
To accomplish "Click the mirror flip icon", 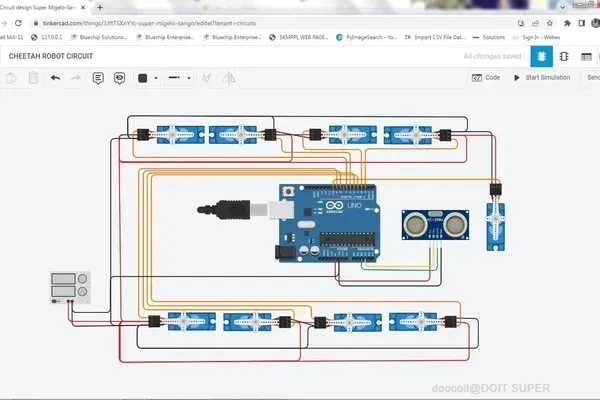I will pos(229,78).
